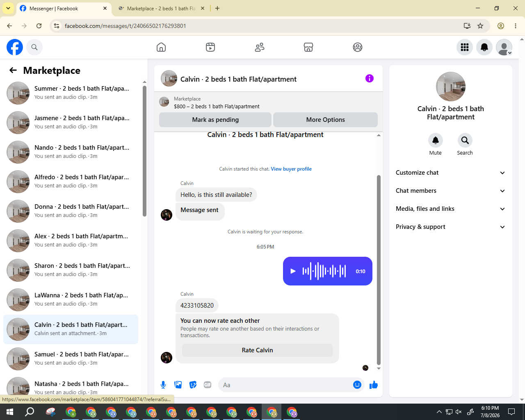Open the conversation with Alfredo
The width and height of the screenshot is (525, 420).
pos(71,181)
